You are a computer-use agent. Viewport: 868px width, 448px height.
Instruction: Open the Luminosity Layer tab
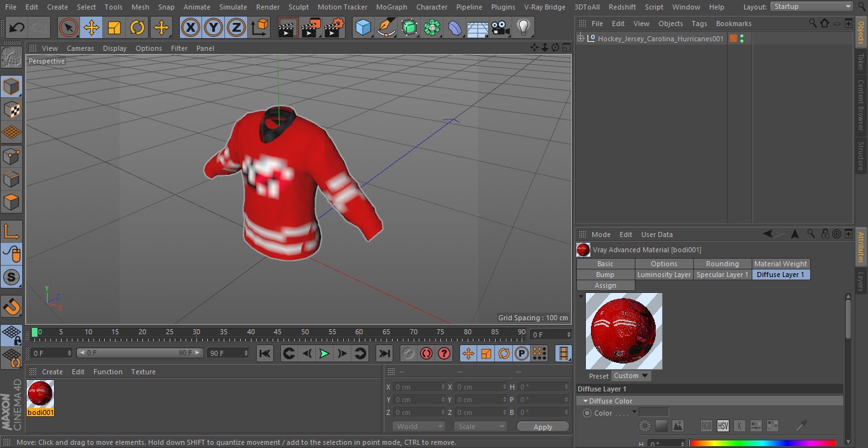pos(663,275)
